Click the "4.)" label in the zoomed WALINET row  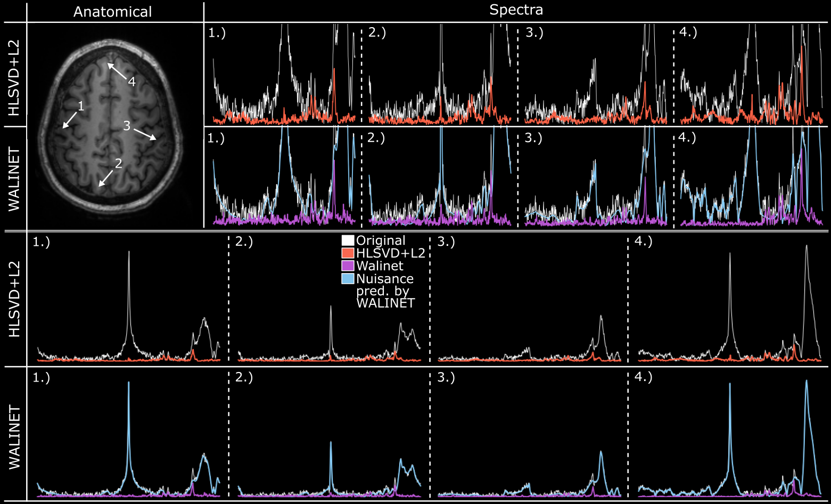(687, 138)
